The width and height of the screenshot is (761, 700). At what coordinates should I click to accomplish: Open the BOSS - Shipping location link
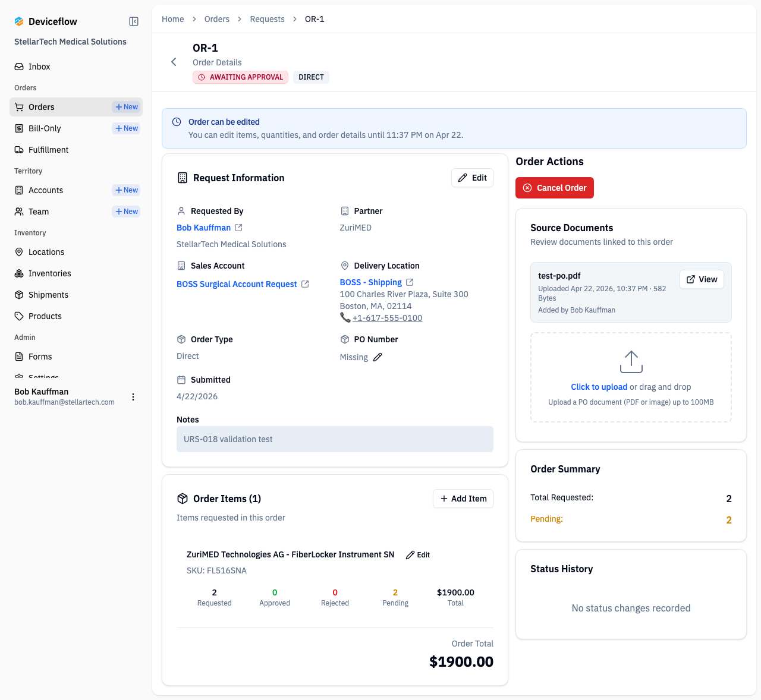click(371, 282)
